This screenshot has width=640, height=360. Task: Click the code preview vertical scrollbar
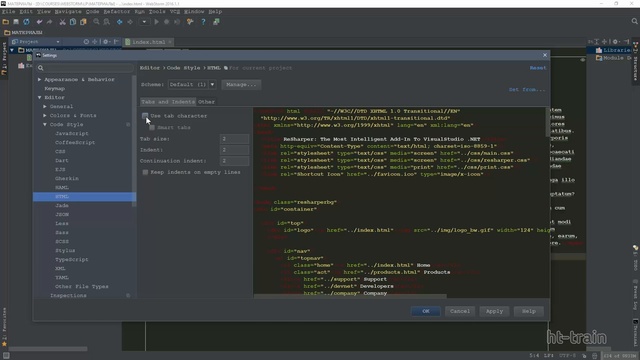coord(547,122)
